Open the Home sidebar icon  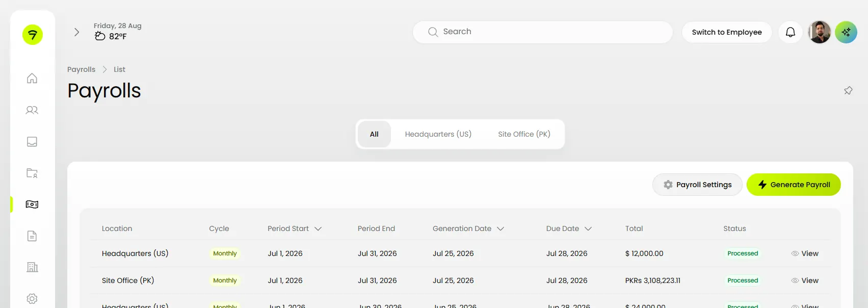tap(32, 78)
